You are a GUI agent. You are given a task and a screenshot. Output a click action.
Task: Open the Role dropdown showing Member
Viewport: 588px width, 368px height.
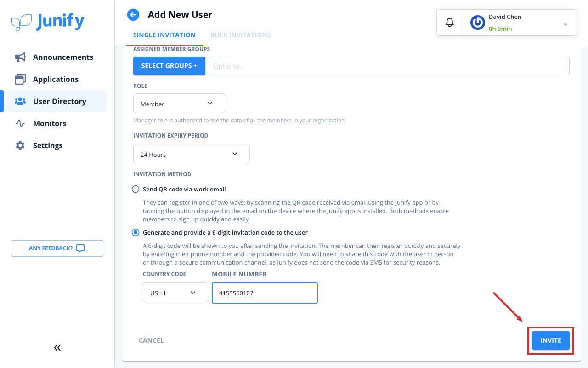pyautogui.click(x=179, y=103)
